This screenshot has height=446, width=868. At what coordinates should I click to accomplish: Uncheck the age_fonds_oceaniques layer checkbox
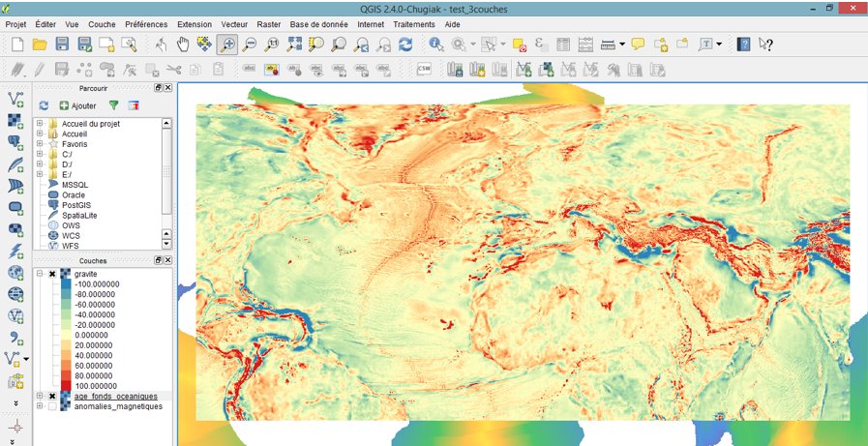coord(52,397)
